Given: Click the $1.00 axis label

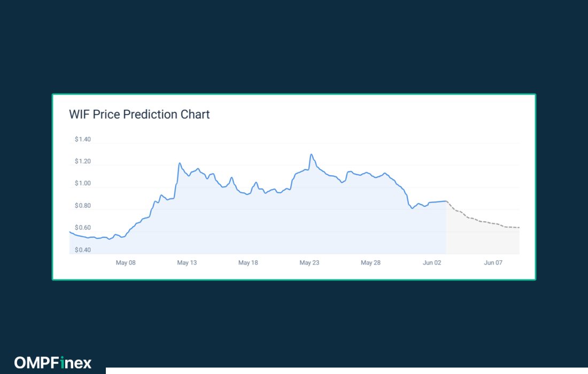Looking at the screenshot, I should tap(83, 183).
